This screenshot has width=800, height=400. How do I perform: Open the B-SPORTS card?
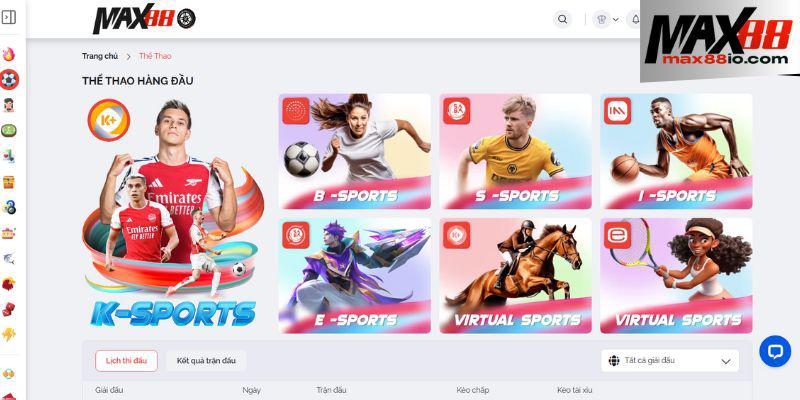tap(355, 152)
